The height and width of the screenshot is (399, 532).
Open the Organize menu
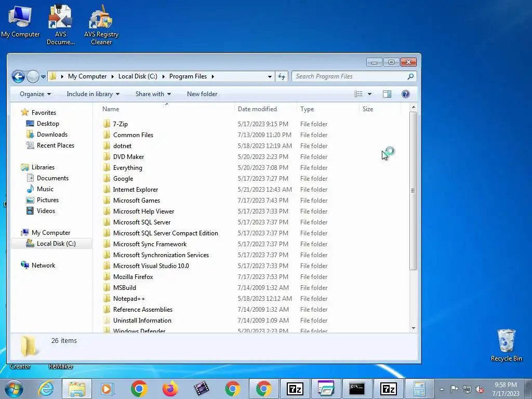[35, 94]
